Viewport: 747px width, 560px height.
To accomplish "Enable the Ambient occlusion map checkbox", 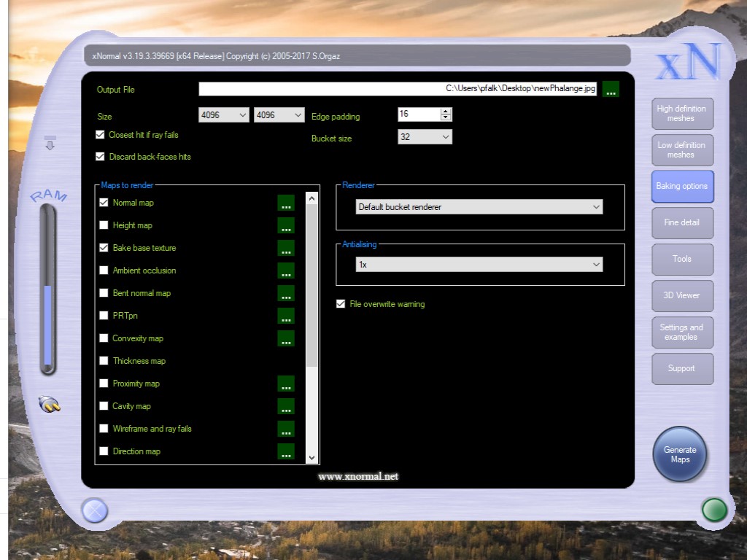I will point(104,271).
